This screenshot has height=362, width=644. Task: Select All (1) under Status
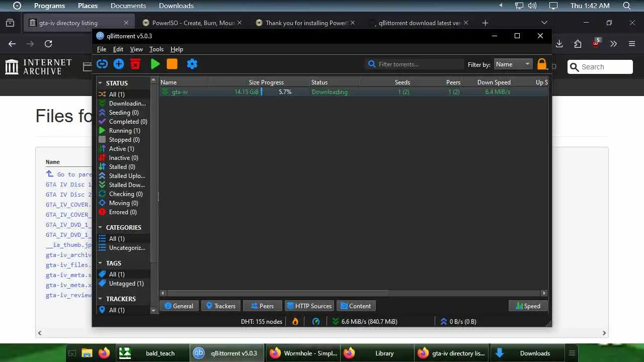click(123, 95)
